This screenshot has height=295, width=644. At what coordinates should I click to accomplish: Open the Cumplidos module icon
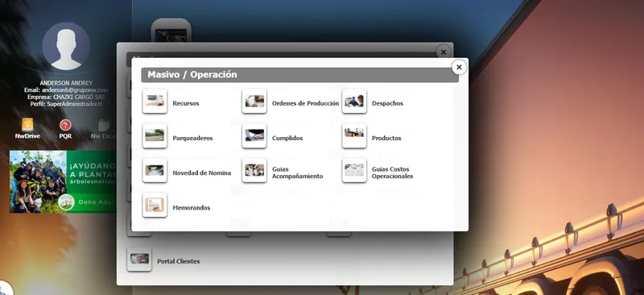pyautogui.click(x=254, y=135)
